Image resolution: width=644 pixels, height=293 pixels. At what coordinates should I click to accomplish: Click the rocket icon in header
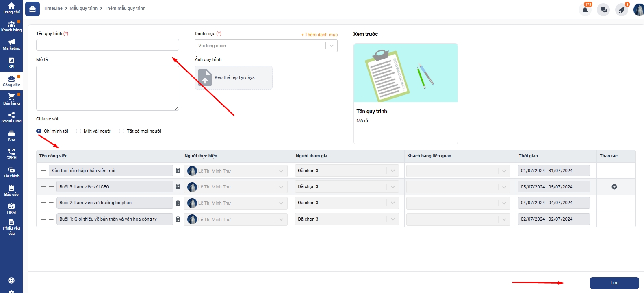621,10
